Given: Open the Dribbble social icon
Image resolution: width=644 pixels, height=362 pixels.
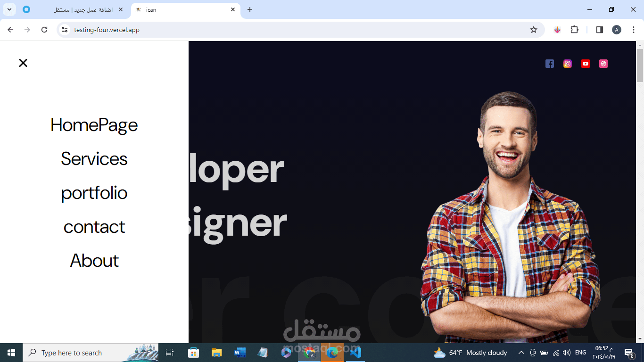Looking at the screenshot, I should click(x=603, y=64).
